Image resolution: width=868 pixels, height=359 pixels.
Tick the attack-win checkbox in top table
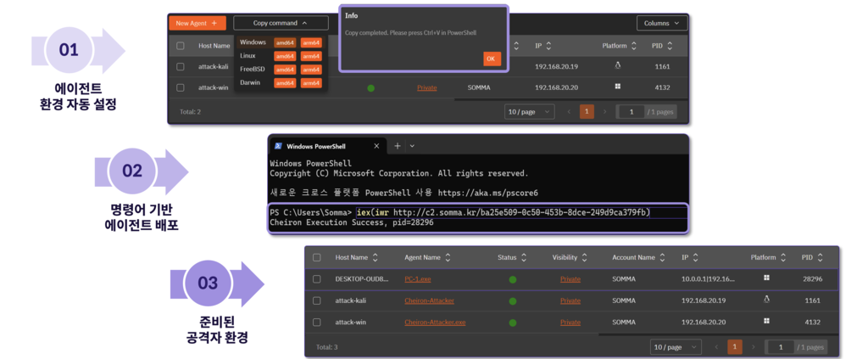pyautogui.click(x=180, y=87)
